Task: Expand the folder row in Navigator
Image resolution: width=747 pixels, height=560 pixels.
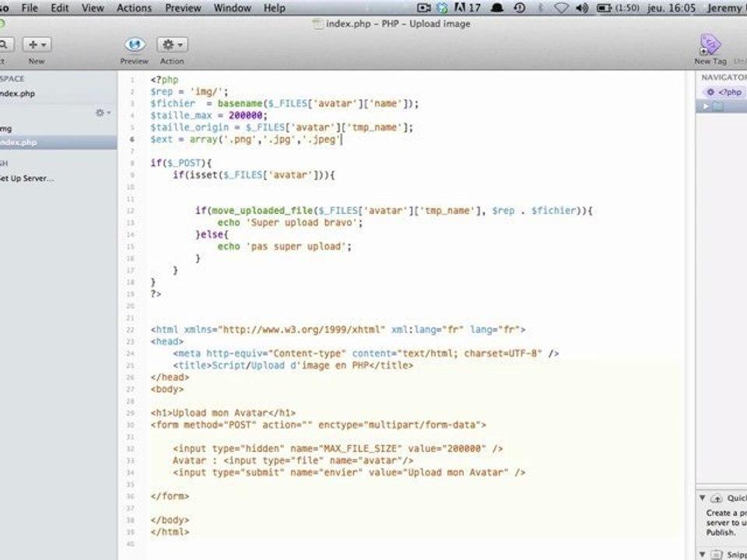Action: click(706, 107)
